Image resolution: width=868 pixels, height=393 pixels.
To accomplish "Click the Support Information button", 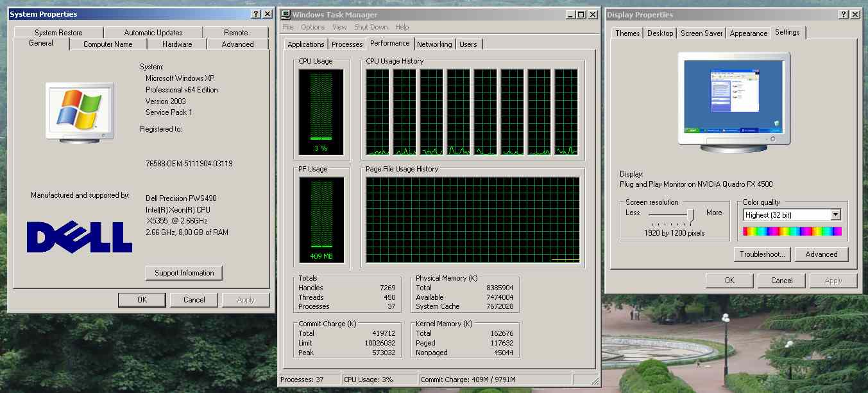I will point(184,273).
